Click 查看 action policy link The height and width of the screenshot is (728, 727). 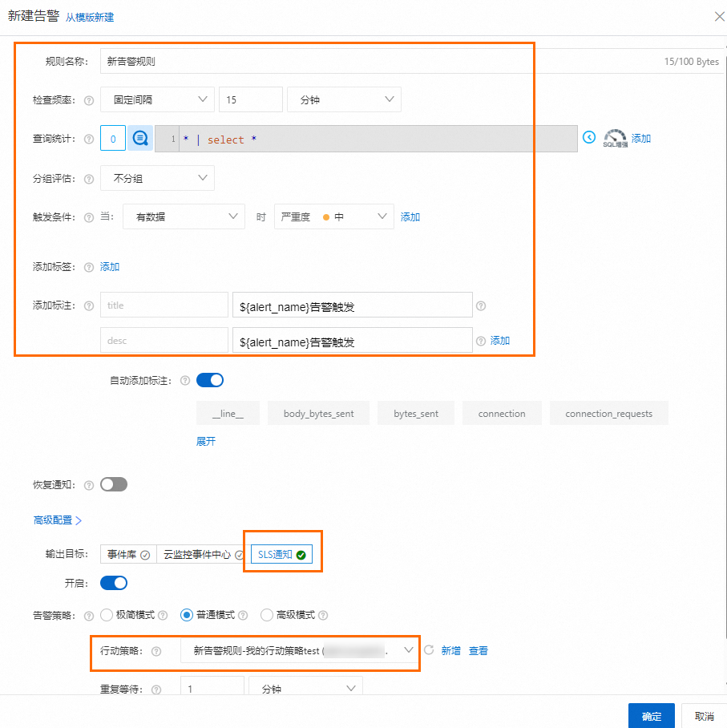[x=479, y=650]
